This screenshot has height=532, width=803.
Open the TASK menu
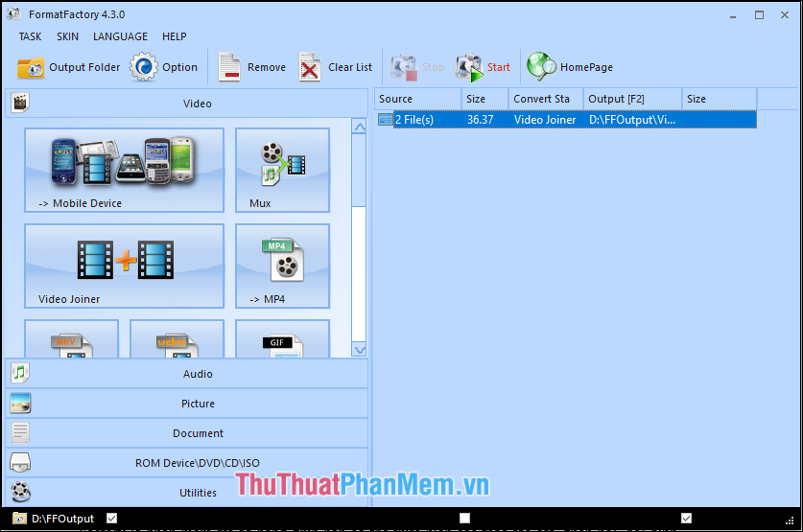click(30, 36)
